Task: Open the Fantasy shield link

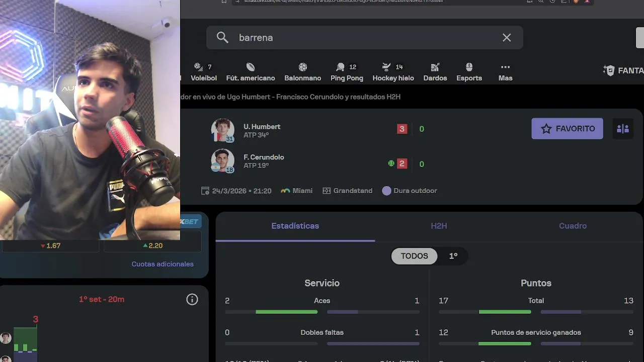Action: (x=623, y=70)
